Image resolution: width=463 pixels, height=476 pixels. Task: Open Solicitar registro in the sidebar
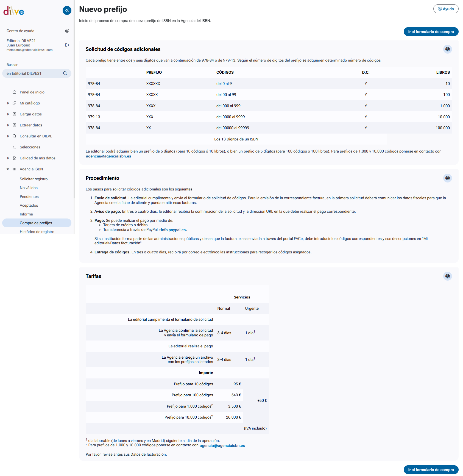[x=34, y=179]
